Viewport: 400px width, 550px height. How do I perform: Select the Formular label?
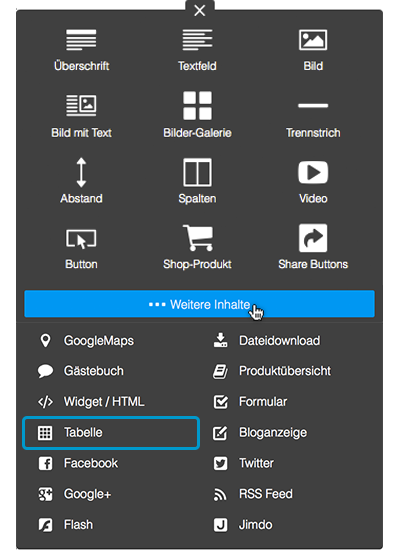pos(263,402)
